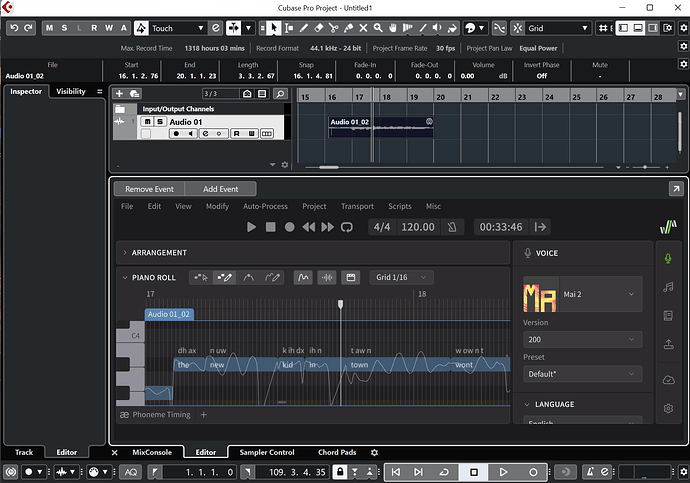Open the Version 200 dropdown
690x483 pixels.
coord(583,340)
